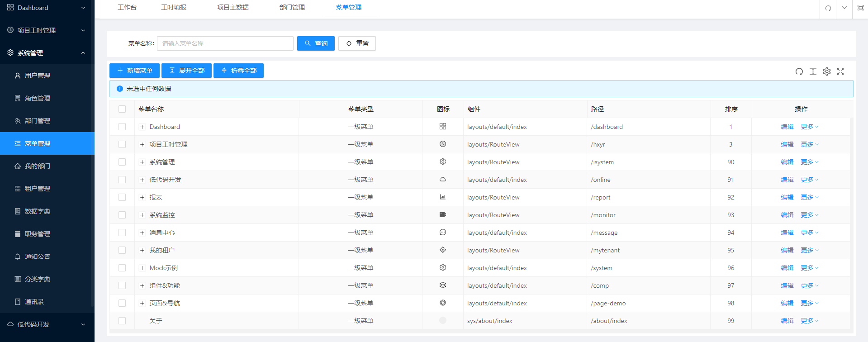Select the 菜单管理 tab at top

(x=349, y=8)
